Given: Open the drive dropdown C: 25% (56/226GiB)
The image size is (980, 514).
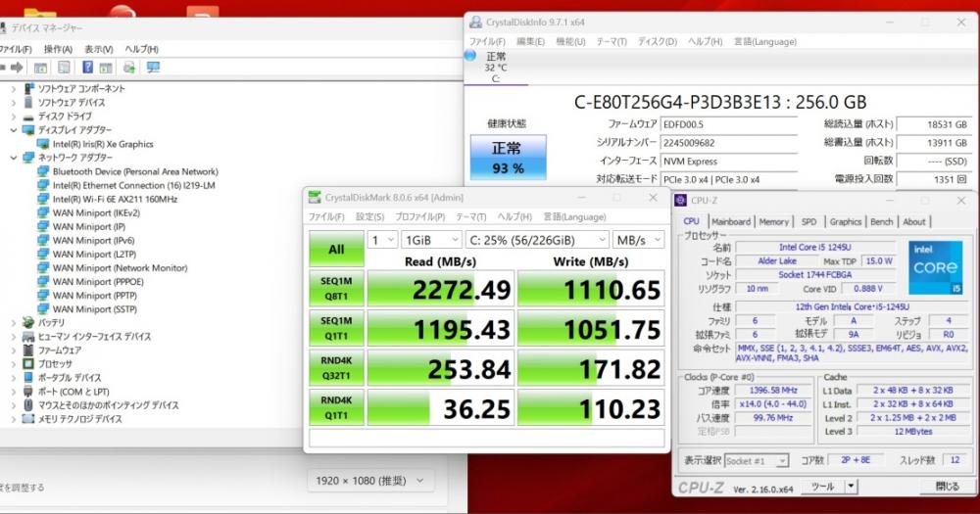Looking at the screenshot, I should coord(536,240).
